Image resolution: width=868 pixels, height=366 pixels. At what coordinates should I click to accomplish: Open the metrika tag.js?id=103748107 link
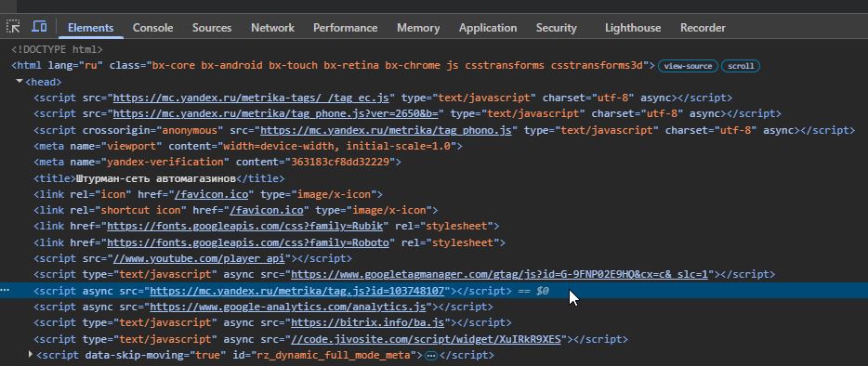pyautogui.click(x=297, y=291)
